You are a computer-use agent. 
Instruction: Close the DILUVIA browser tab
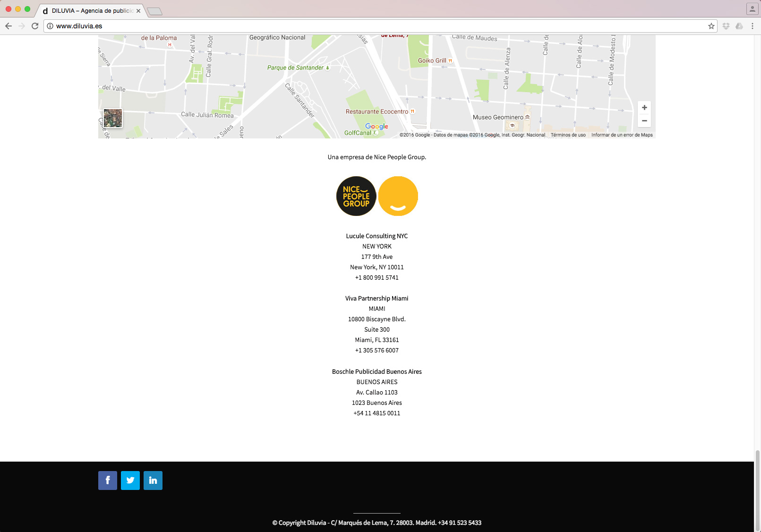tap(138, 11)
